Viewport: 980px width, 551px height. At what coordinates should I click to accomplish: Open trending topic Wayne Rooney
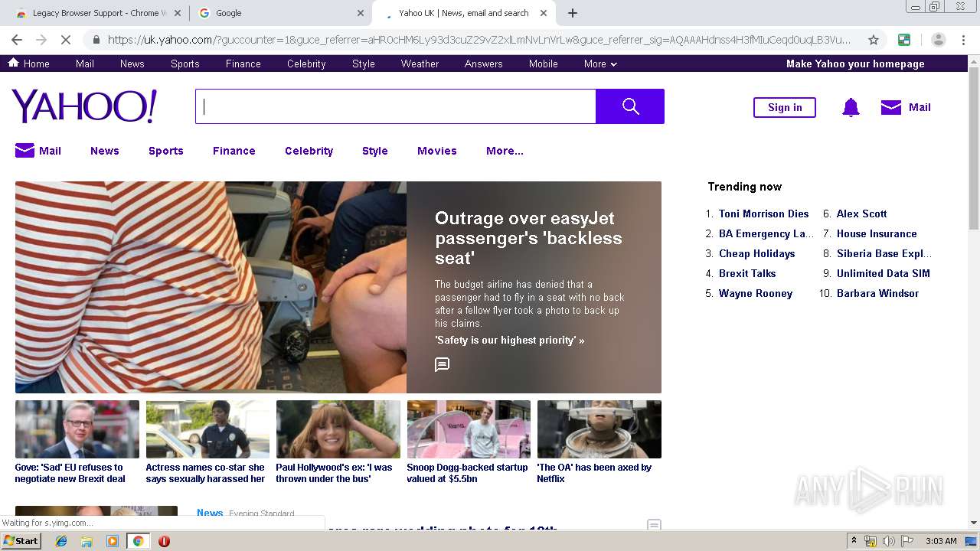pyautogui.click(x=755, y=293)
